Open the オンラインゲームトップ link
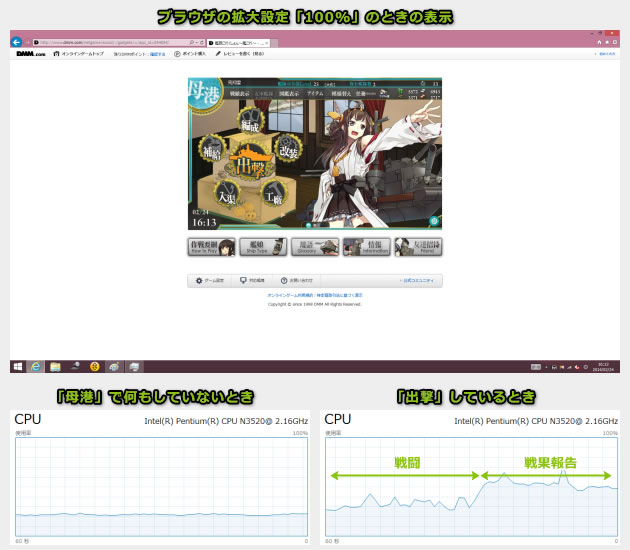The image size is (630, 550). tap(79, 54)
